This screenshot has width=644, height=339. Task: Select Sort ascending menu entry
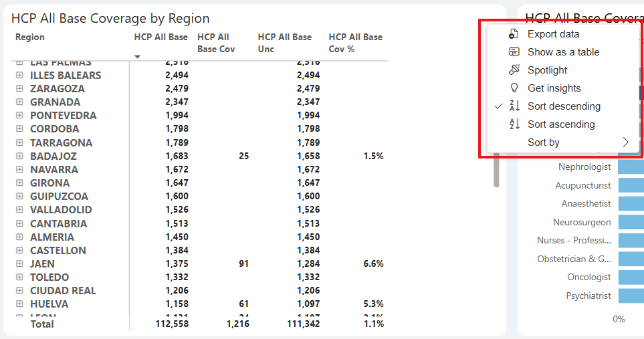[560, 124]
